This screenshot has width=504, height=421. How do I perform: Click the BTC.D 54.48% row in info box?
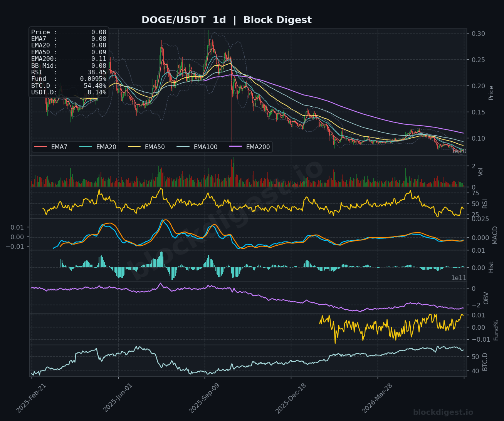pyautogui.click(x=69, y=86)
